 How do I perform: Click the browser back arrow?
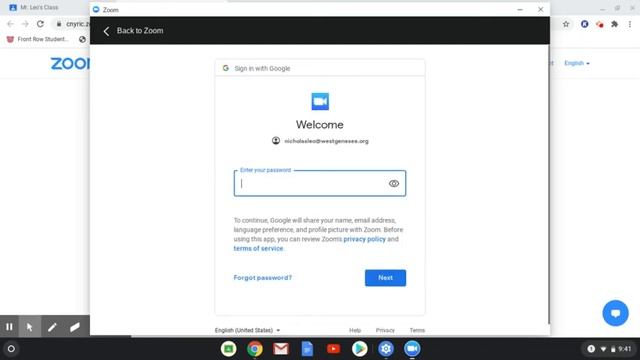click(10, 24)
